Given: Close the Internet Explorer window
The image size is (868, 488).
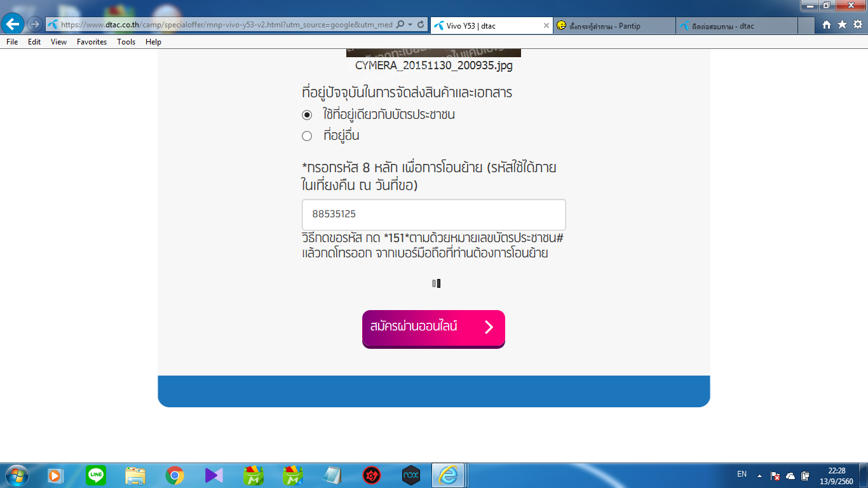Looking at the screenshot, I should click(850, 5).
